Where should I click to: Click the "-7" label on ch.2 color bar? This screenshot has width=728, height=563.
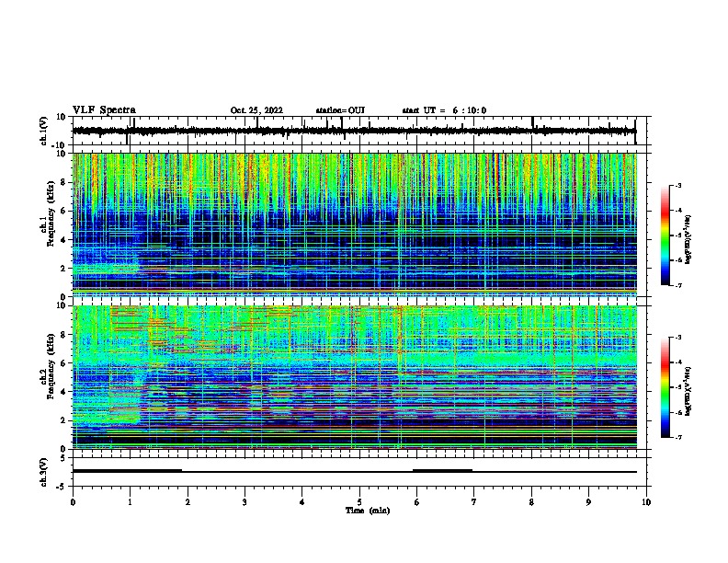coord(677,437)
